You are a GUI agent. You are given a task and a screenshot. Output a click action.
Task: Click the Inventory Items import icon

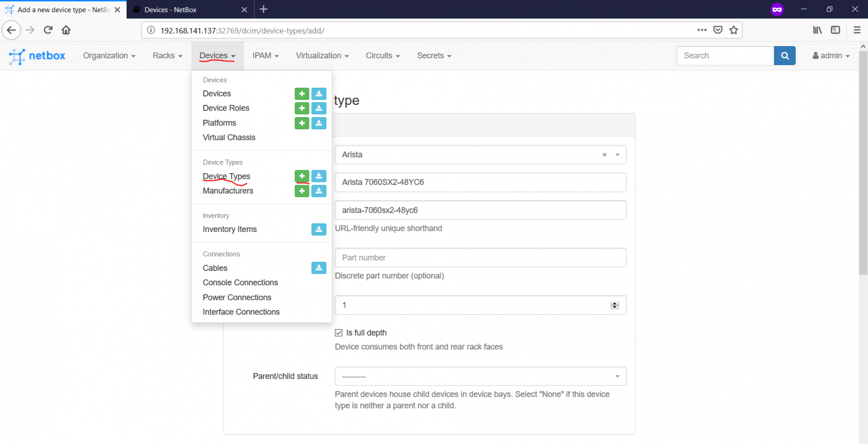[x=319, y=229]
